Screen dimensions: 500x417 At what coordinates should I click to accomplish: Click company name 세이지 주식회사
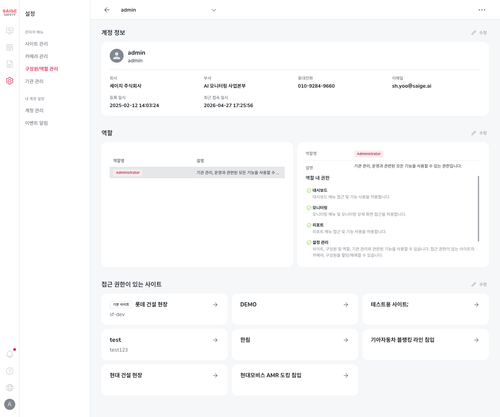click(126, 86)
